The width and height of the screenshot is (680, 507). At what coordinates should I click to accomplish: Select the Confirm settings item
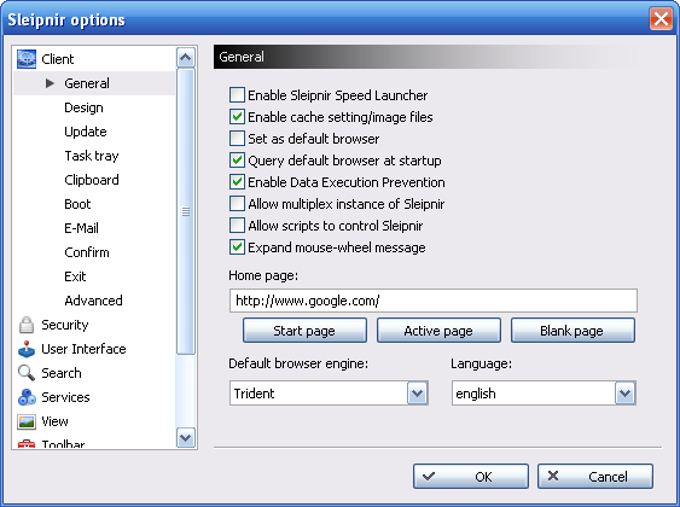[x=87, y=252]
